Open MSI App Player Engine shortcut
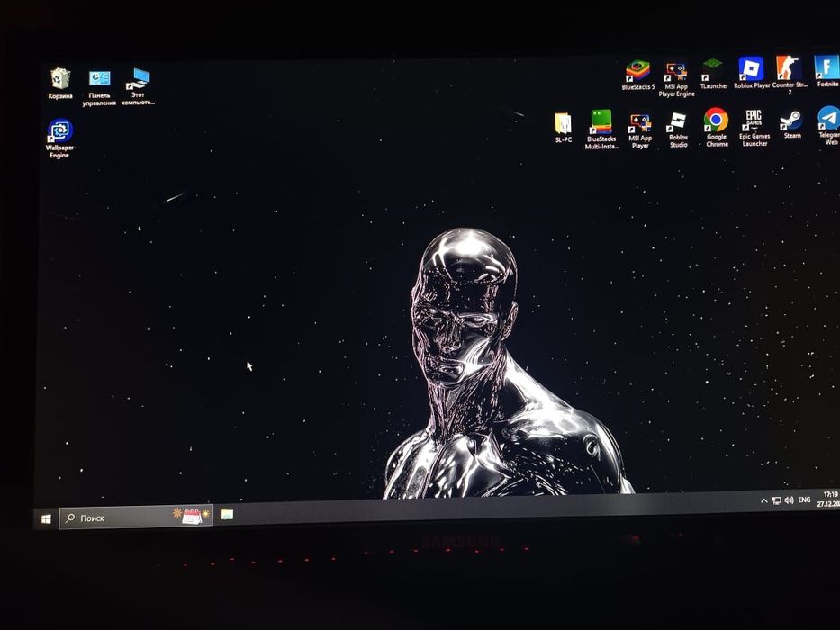The image size is (840, 630). [x=677, y=80]
